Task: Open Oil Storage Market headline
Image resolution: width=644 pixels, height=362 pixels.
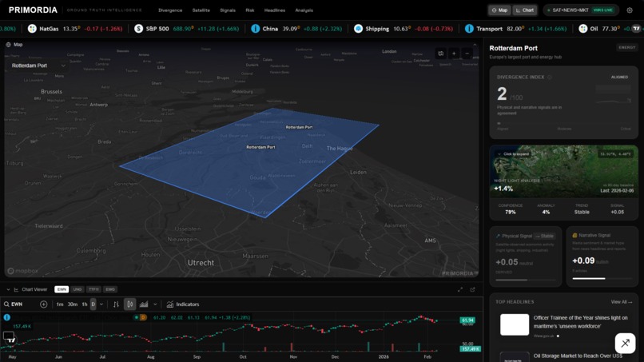Action: [578, 356]
